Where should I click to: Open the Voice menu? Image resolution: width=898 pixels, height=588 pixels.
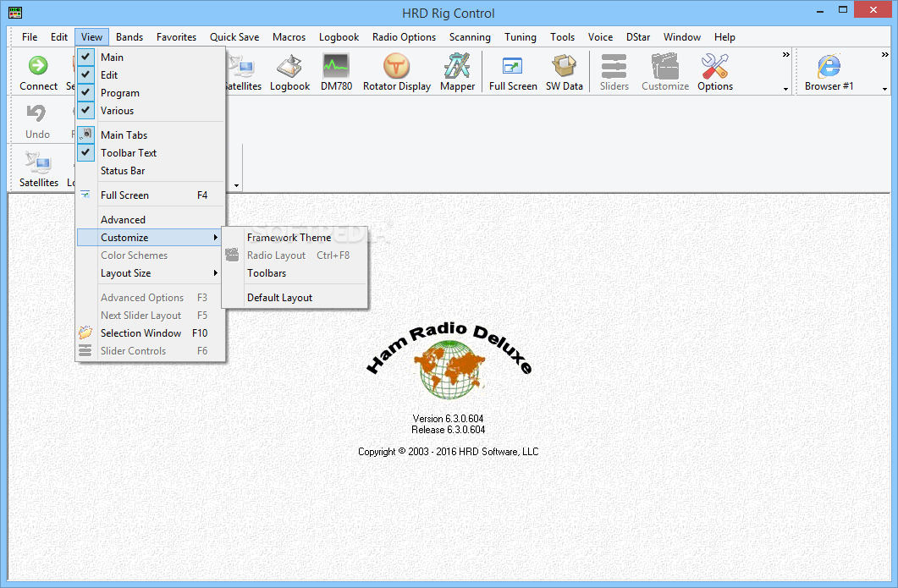tap(600, 36)
